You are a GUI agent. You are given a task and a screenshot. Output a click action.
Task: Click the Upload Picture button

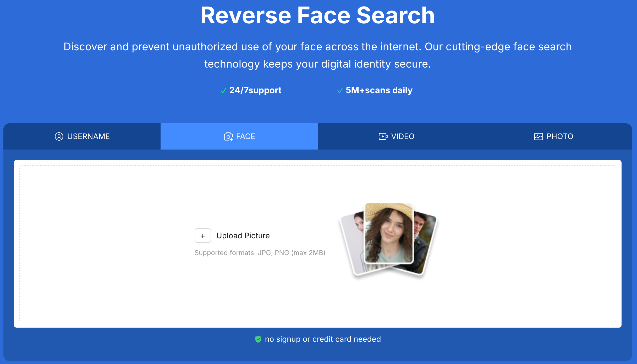pyautogui.click(x=243, y=235)
